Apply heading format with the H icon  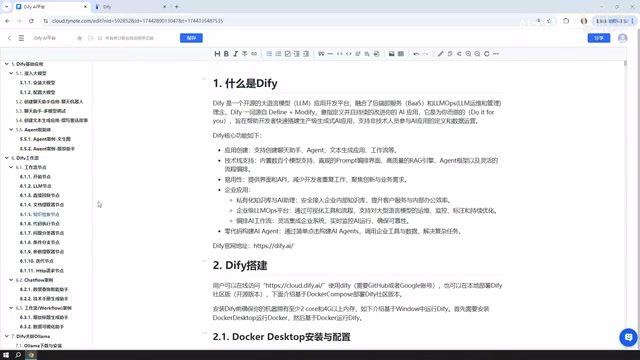pos(217,54)
